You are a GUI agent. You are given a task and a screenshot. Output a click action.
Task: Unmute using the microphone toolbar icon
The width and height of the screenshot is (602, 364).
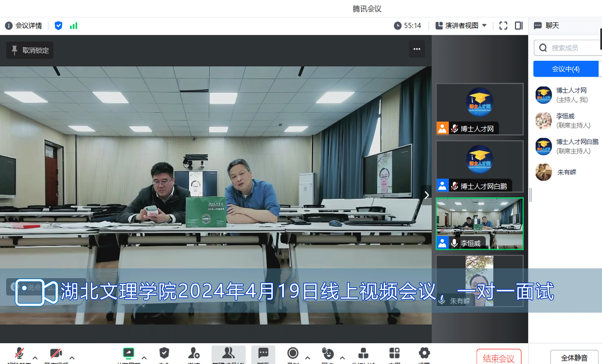point(19,353)
